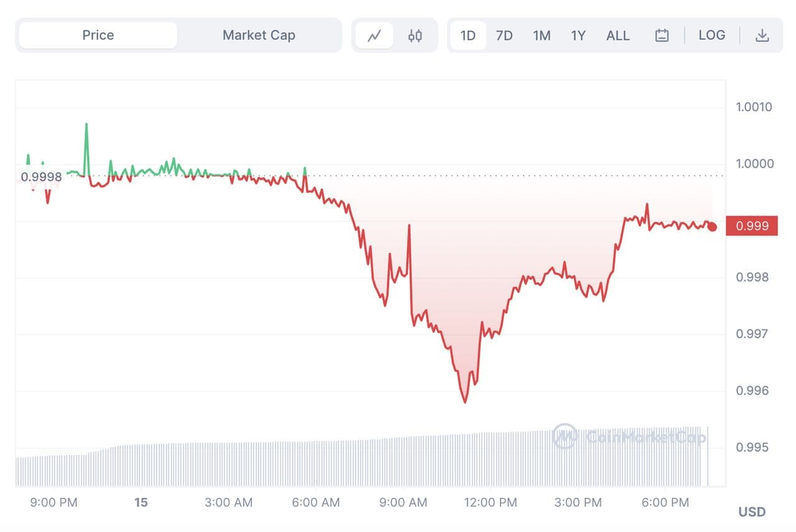Viewport: 796px width, 532px height.
Task: Switch to candlestick chart view
Action: (415, 35)
